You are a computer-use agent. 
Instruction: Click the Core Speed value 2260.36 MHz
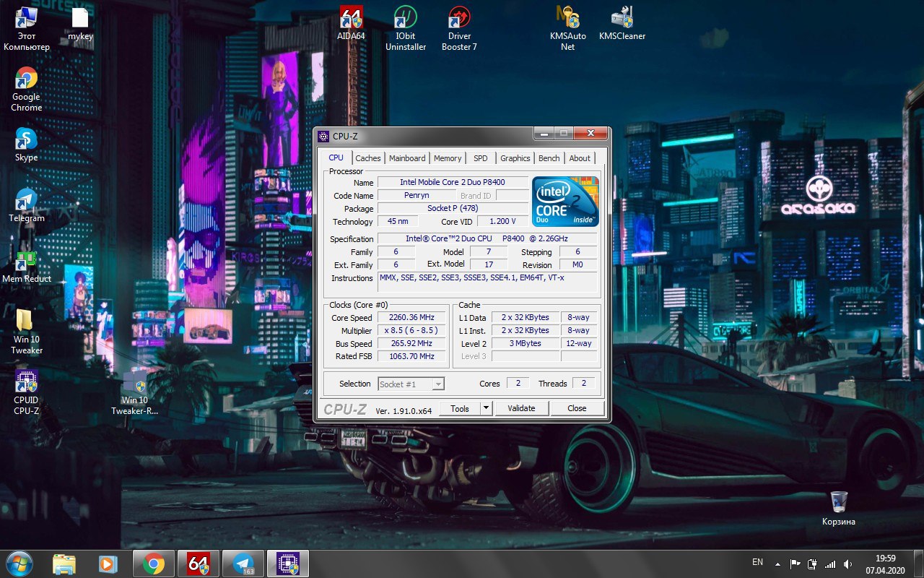[411, 317]
